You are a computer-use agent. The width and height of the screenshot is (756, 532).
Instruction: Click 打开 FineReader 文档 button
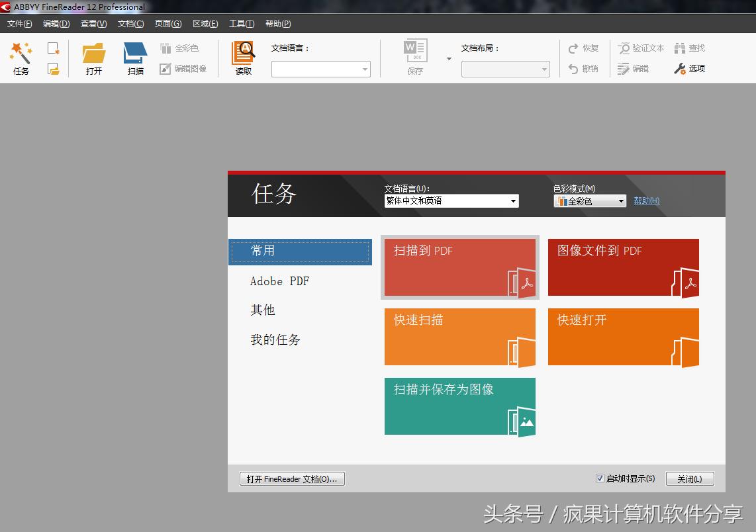click(x=292, y=478)
